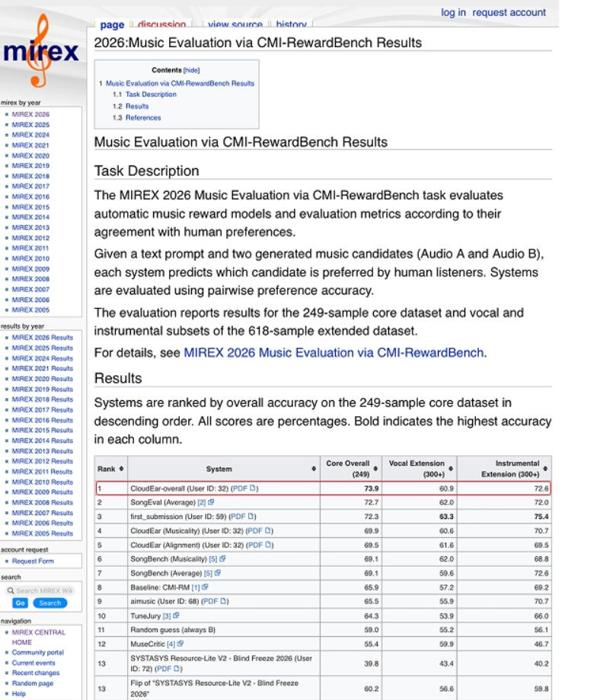Viewport: 597px width, 700px height.
Task: Open the Random page link
Action: [32, 683]
